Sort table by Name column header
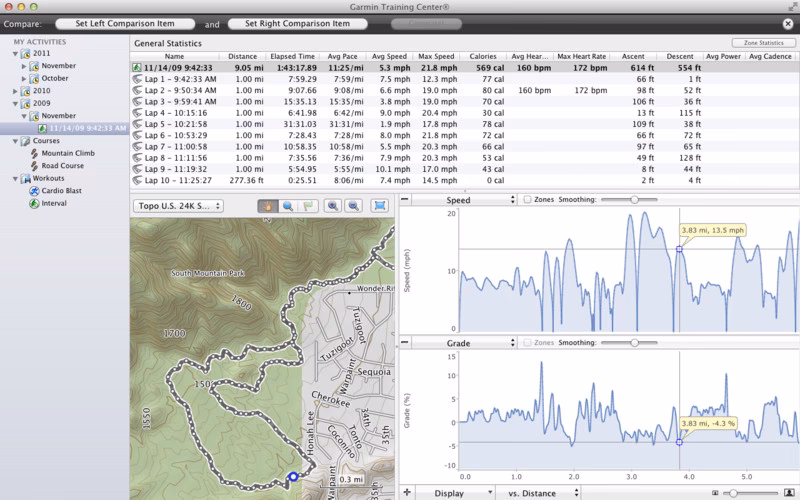This screenshot has height=500, width=800. (x=174, y=56)
